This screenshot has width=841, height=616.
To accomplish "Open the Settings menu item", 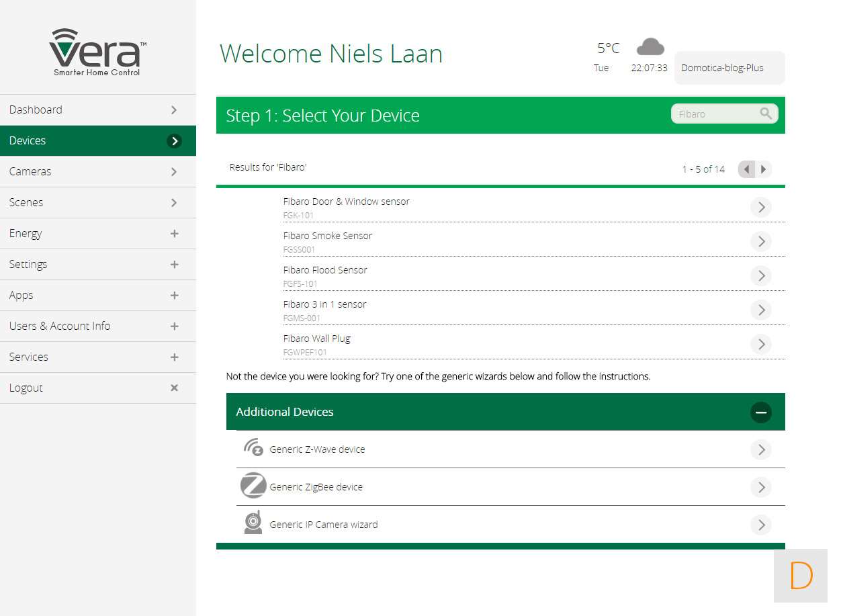I will [98, 264].
